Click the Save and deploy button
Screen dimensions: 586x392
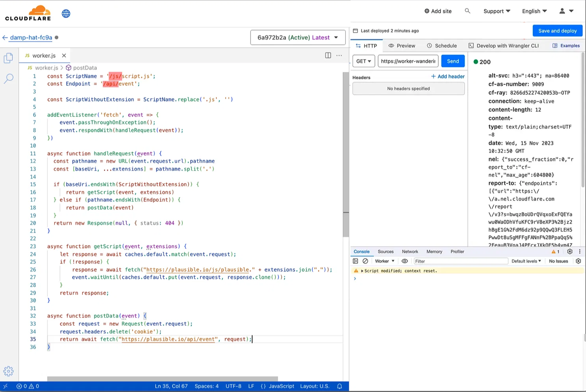click(557, 31)
